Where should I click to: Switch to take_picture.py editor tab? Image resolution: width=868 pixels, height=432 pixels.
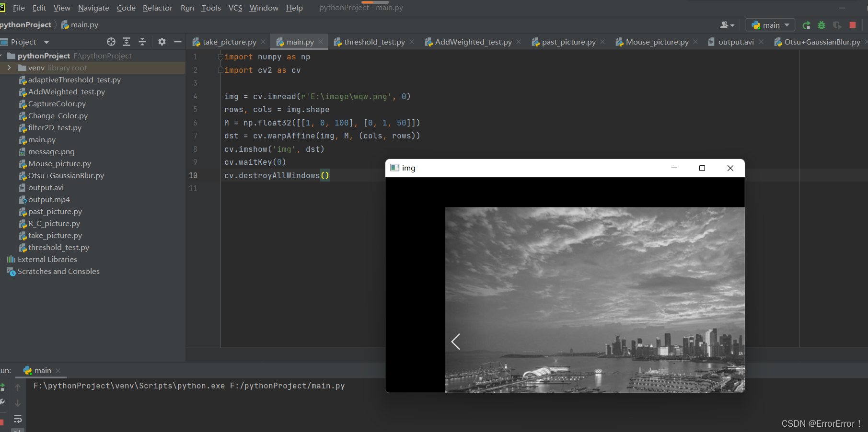(x=224, y=42)
